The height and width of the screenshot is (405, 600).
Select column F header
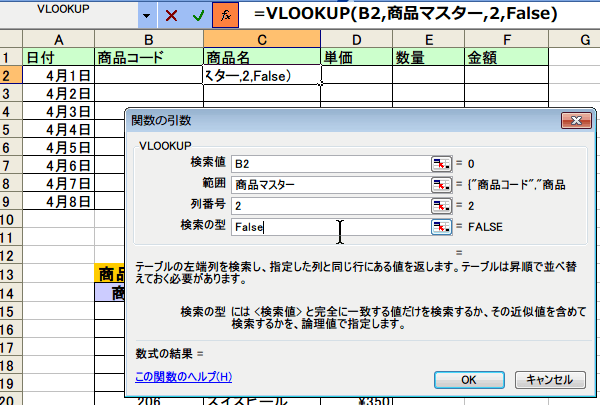(x=507, y=39)
